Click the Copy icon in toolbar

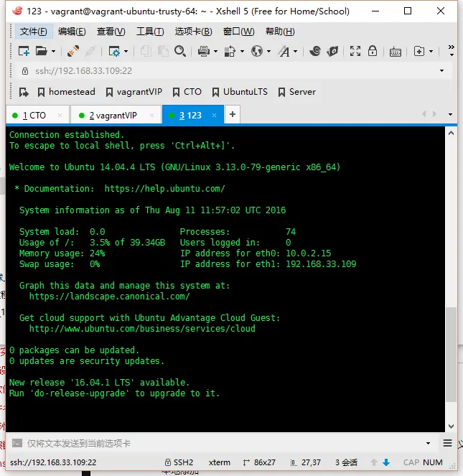click(x=146, y=51)
